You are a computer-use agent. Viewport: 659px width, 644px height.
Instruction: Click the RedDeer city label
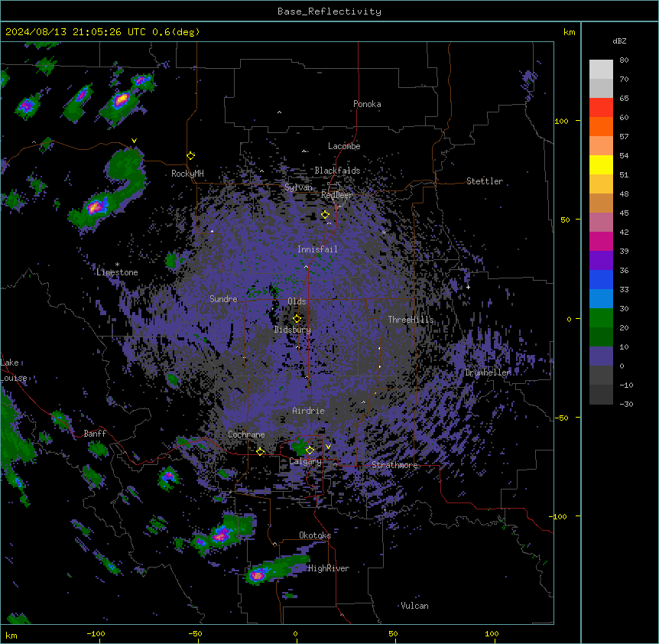click(336, 195)
